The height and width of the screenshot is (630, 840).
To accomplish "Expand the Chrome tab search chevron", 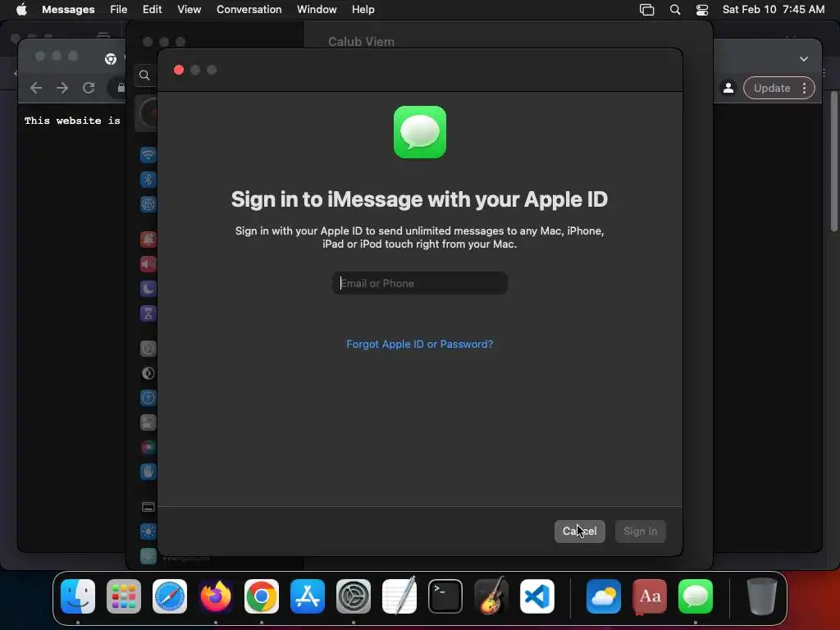I will tap(804, 59).
